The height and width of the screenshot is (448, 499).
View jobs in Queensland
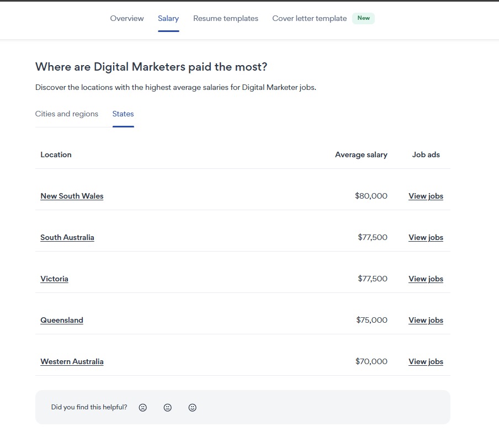(x=425, y=320)
